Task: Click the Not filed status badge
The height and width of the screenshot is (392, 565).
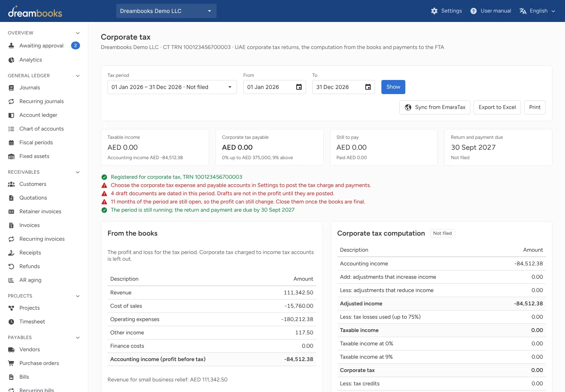Action: point(443,233)
